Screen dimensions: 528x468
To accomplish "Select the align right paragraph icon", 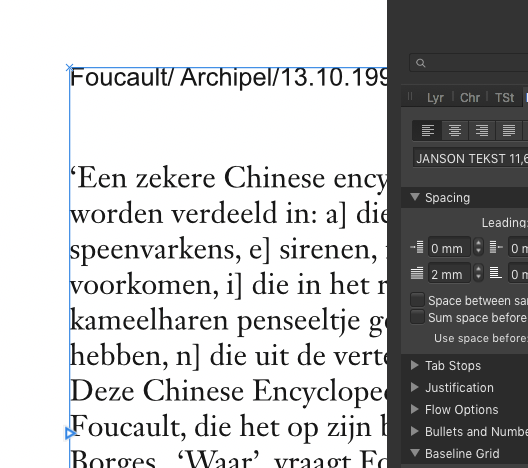I will click(482, 130).
